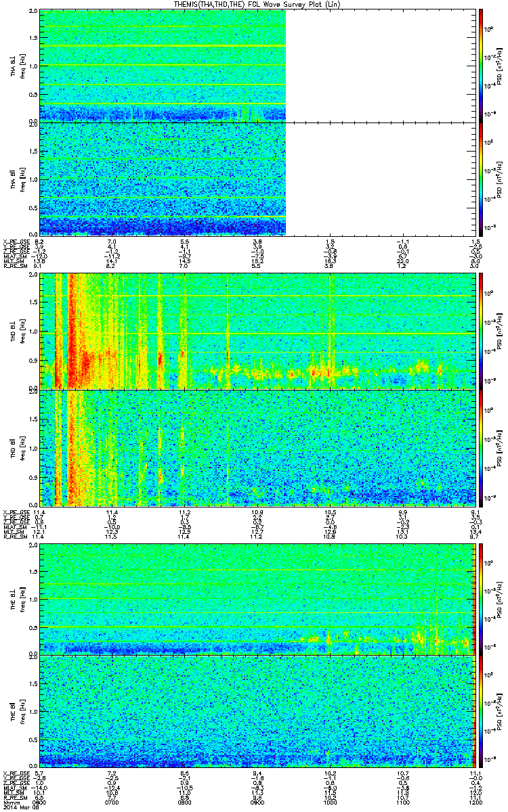Click the 1.0 tick on THA BII axis

point(33,180)
